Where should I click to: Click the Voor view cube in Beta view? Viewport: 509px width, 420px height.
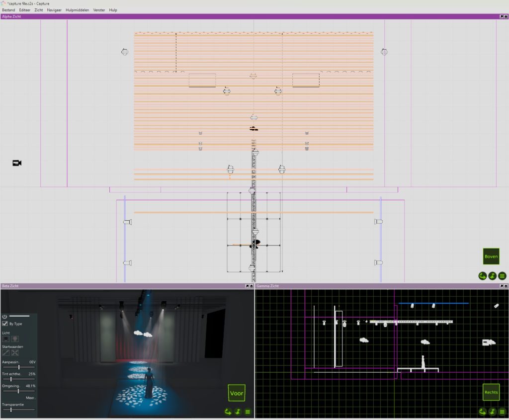coord(237,393)
